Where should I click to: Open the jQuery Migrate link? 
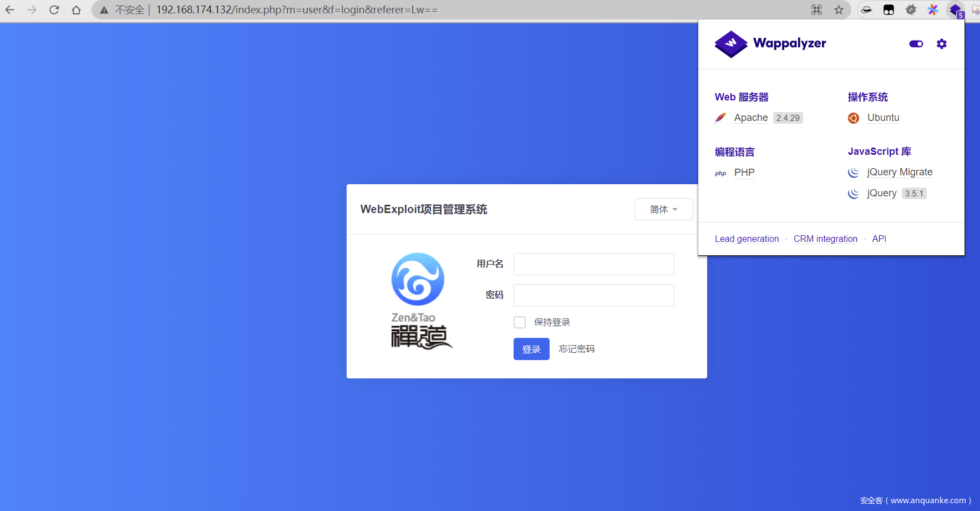point(899,172)
